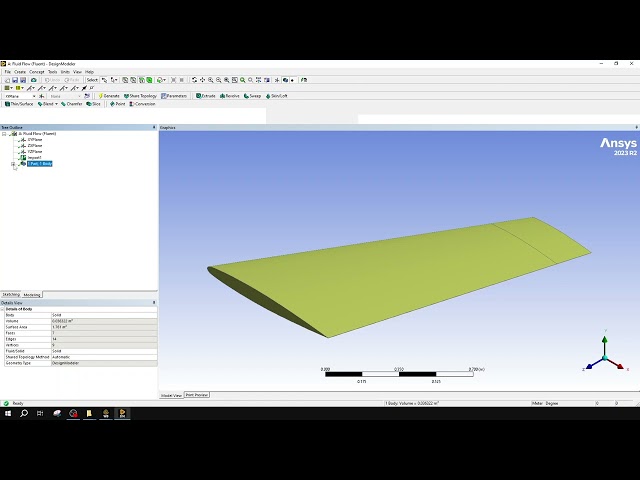Click the Windows Start button

8,413
